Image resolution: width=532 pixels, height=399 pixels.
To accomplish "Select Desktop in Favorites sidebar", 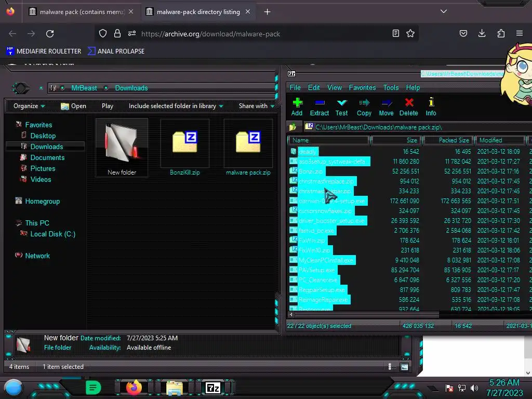I will tap(43, 136).
